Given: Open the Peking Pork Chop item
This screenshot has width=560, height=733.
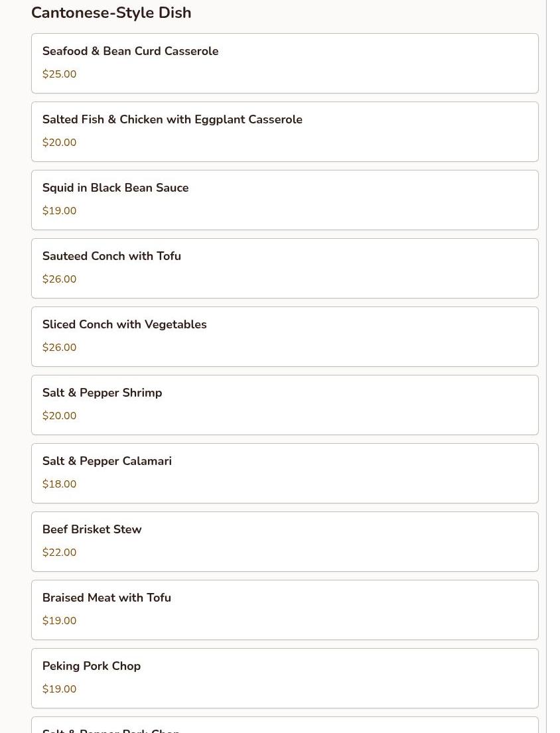Looking at the screenshot, I should coord(285,677).
